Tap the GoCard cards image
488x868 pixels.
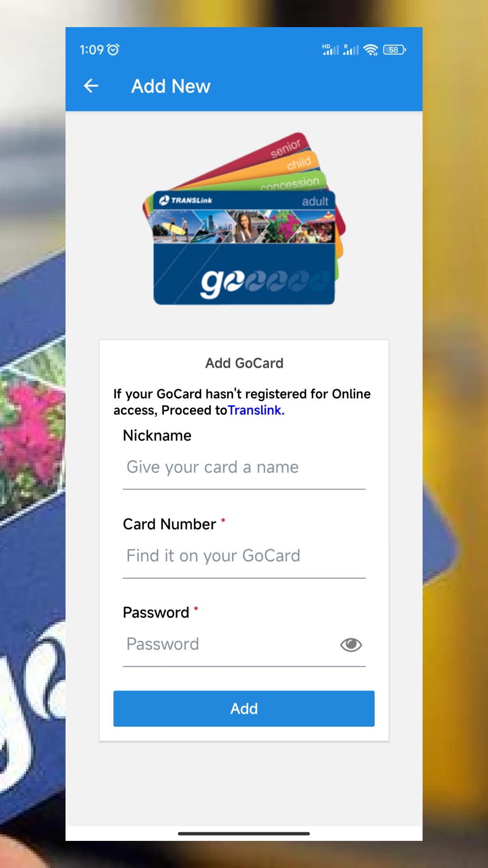point(244,218)
